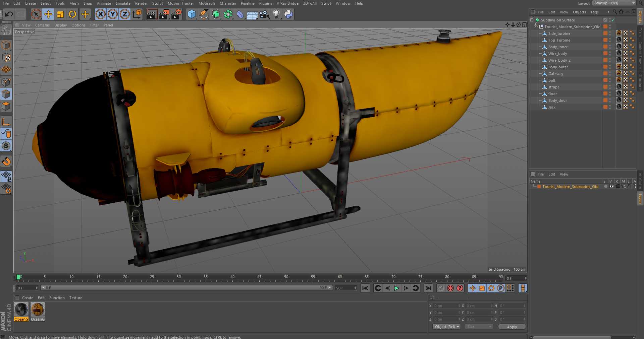The image size is (644, 339).
Task: Go to end of animation
Action: click(428, 288)
